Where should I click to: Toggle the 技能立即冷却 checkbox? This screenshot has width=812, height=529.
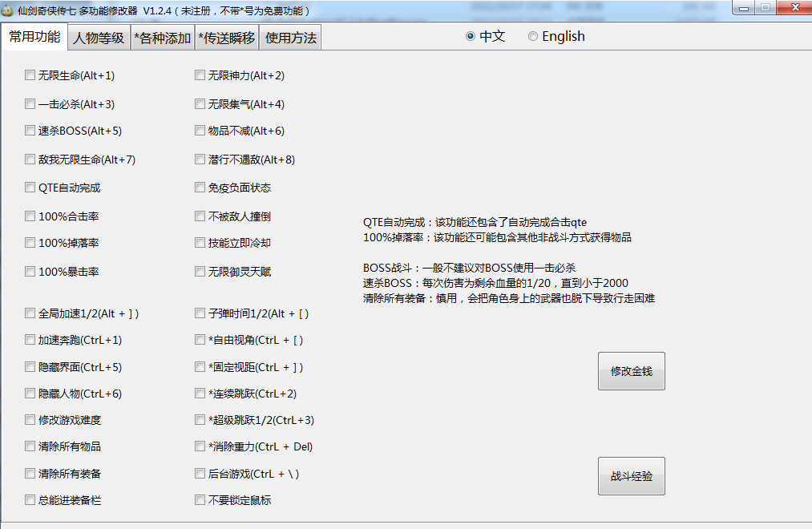(x=200, y=243)
